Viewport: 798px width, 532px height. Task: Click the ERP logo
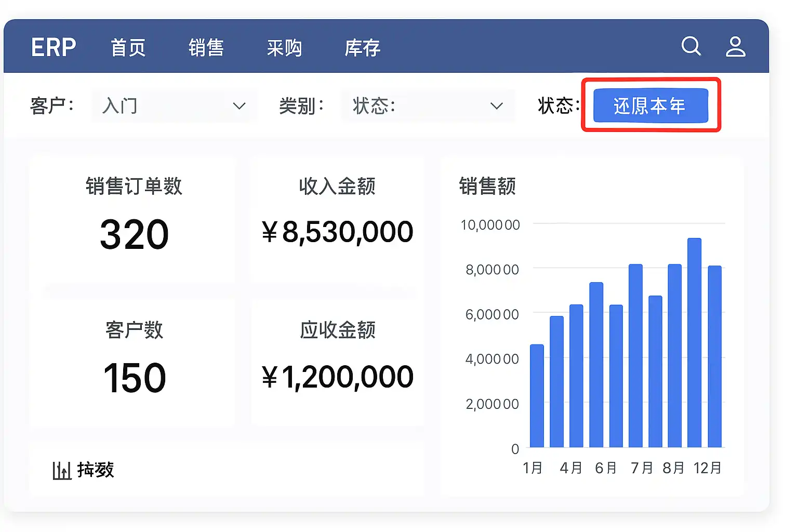click(54, 47)
